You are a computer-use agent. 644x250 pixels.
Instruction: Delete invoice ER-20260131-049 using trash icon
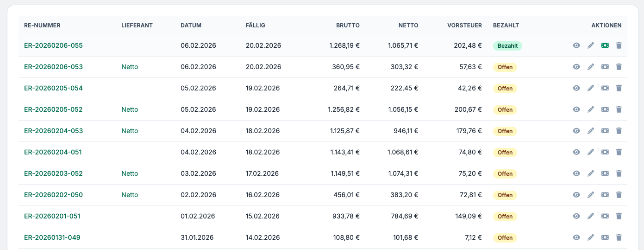(x=619, y=237)
